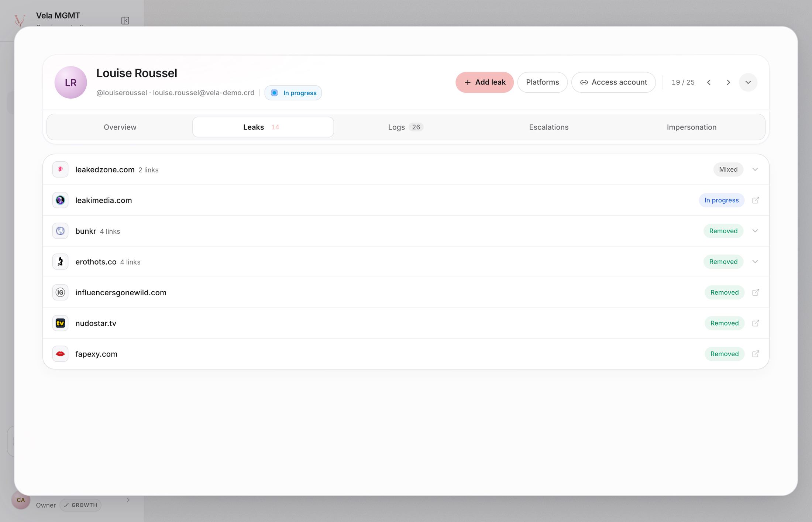Expand the erothots.co links row
Image resolution: width=812 pixels, height=522 pixels.
(406, 262)
